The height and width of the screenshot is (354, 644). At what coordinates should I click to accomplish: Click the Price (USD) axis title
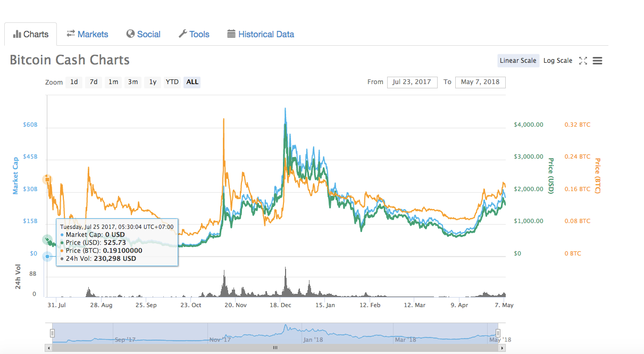click(551, 176)
